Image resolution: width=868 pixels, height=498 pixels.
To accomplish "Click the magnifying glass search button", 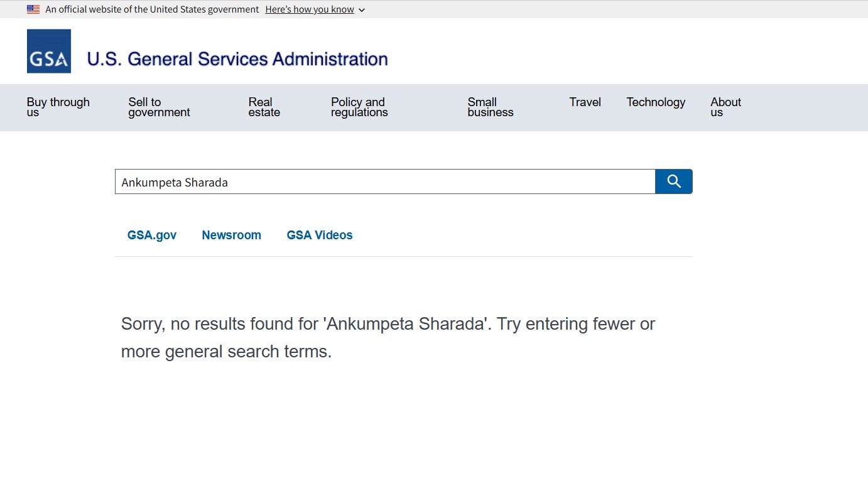I will (x=673, y=181).
